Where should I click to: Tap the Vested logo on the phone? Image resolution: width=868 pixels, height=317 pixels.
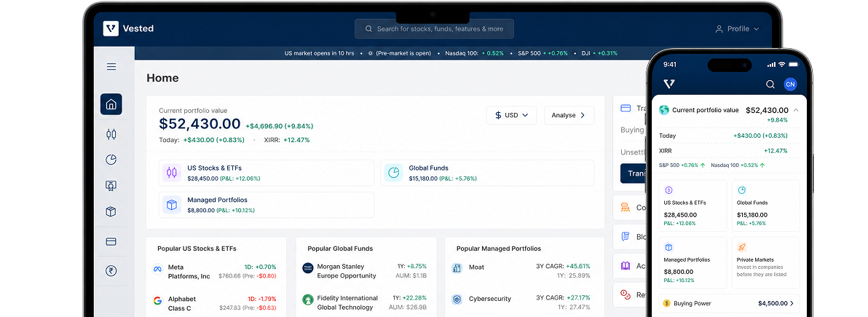pyautogui.click(x=669, y=84)
